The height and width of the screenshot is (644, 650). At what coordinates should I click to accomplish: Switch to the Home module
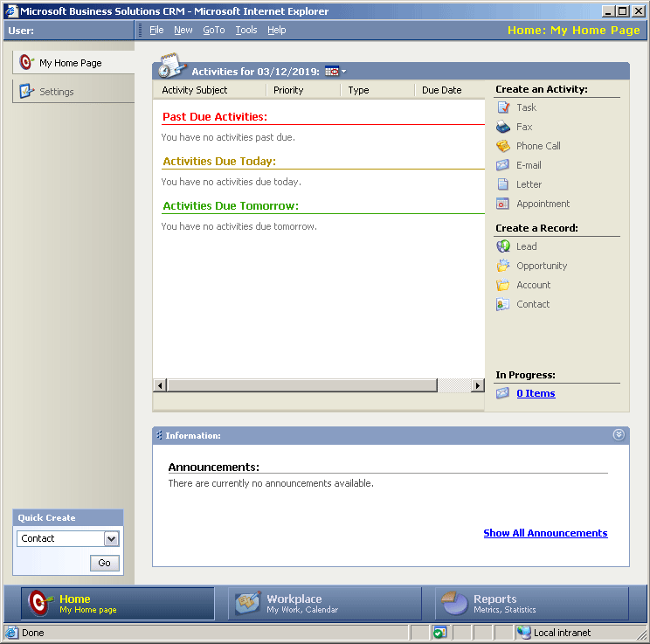118,603
